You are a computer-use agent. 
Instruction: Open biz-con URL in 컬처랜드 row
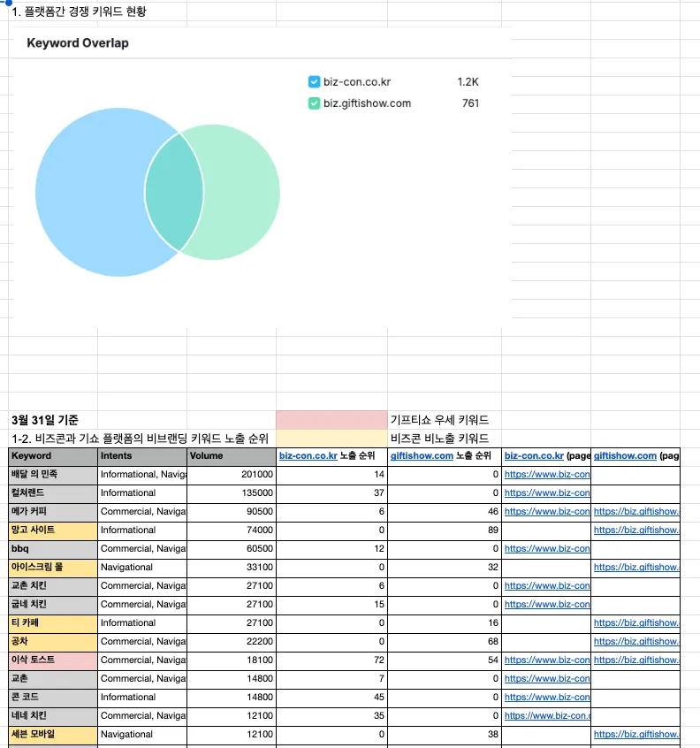[547, 492]
